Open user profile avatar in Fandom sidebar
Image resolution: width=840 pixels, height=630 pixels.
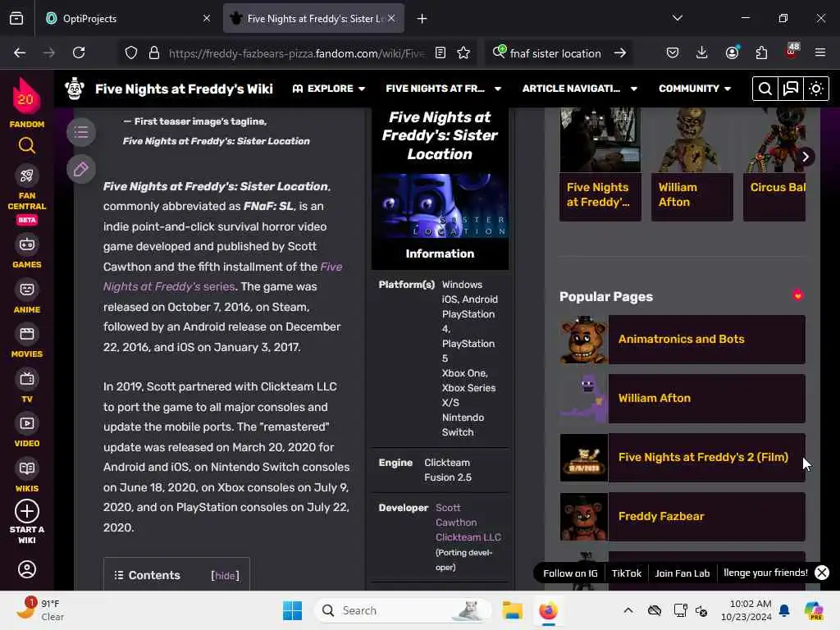click(x=27, y=569)
